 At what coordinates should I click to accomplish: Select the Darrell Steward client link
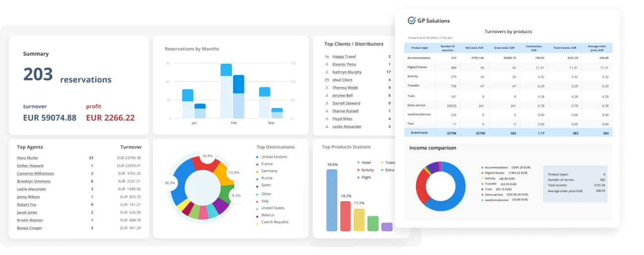click(346, 103)
